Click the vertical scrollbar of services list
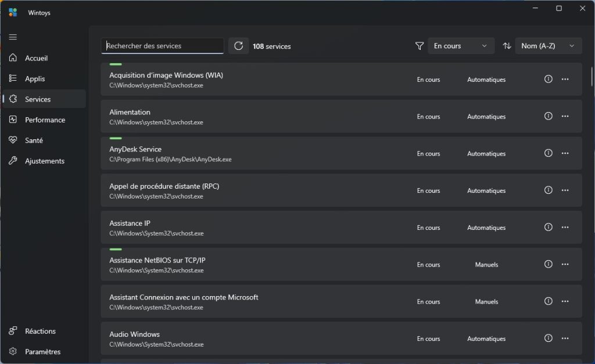Screen dimensions: 595x364 (592, 75)
